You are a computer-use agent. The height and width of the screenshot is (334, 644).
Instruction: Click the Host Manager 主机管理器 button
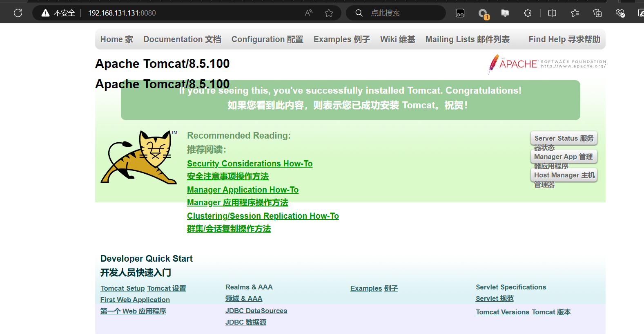(x=564, y=175)
